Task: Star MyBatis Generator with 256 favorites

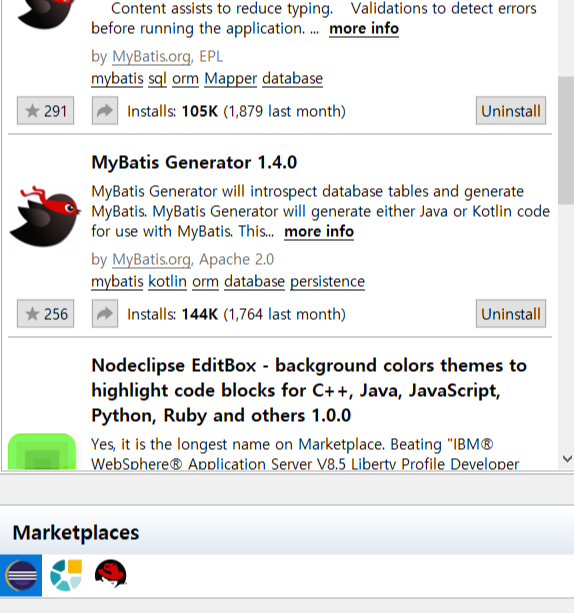Action: [45, 314]
